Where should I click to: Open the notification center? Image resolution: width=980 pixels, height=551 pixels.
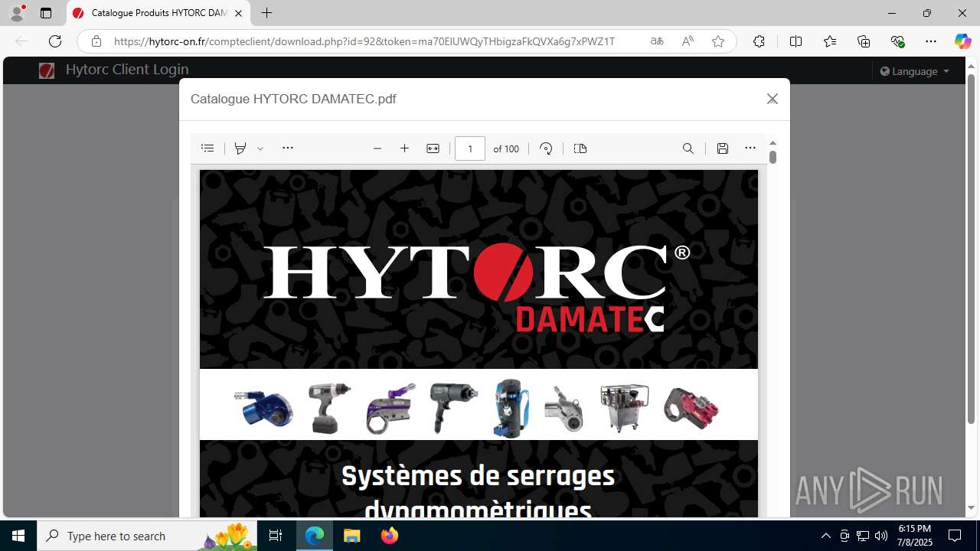955,536
